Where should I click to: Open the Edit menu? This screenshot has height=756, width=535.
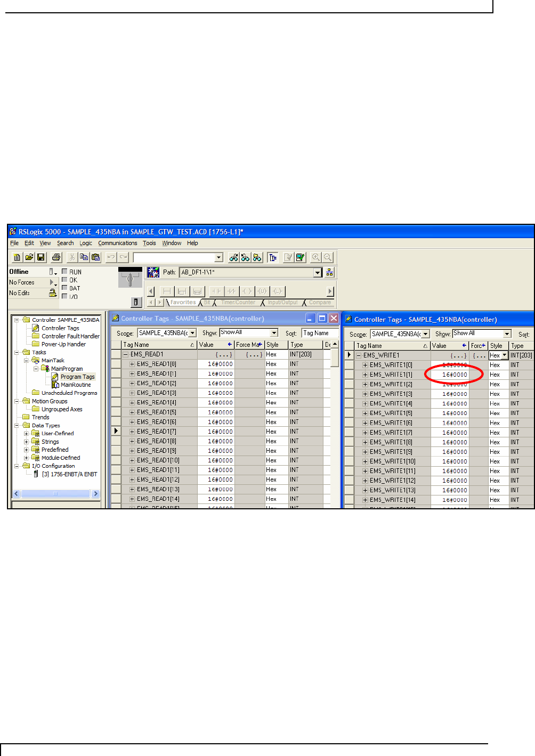(x=29, y=243)
